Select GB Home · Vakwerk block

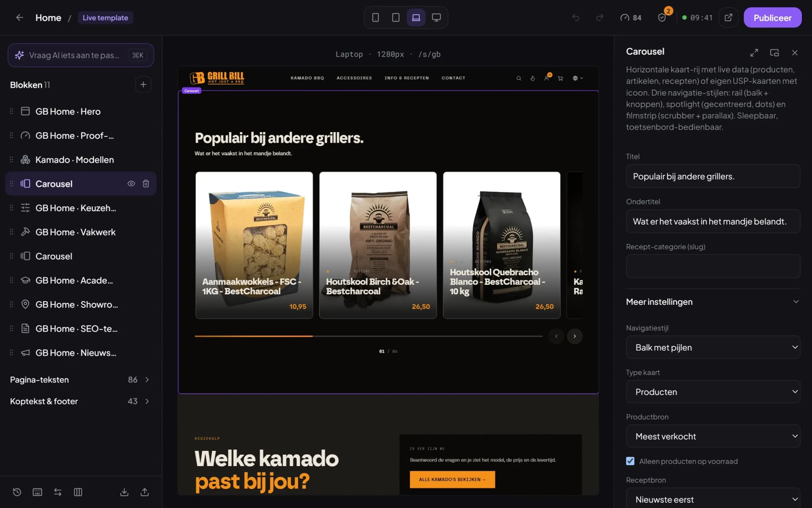pyautogui.click(x=80, y=232)
